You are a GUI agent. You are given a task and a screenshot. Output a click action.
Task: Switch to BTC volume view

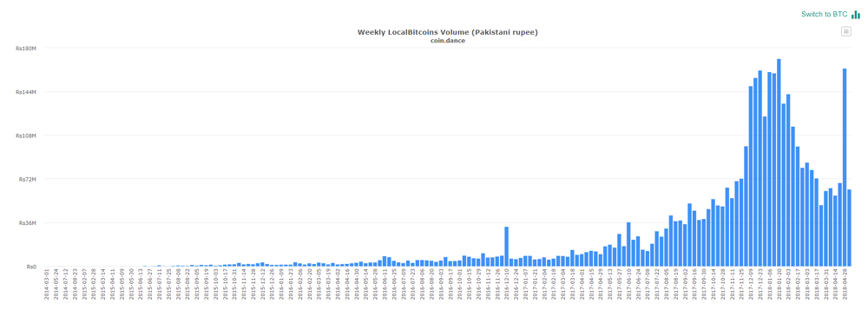(x=825, y=14)
